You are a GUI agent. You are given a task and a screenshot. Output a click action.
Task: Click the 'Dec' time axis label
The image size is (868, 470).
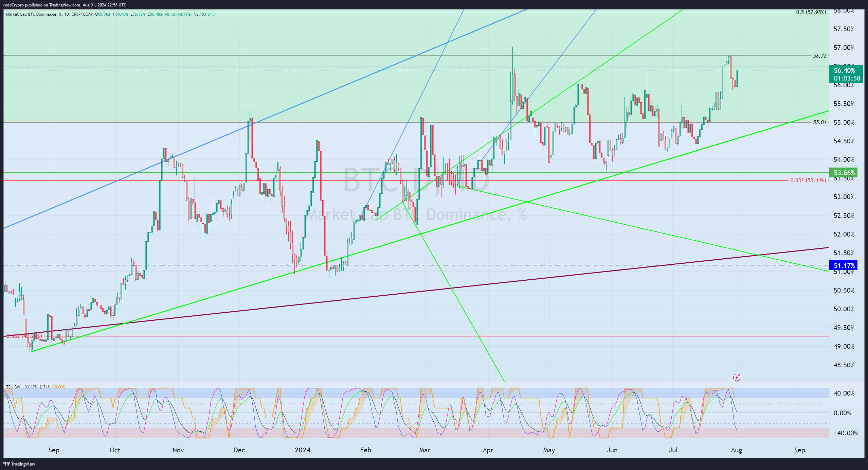(239, 450)
